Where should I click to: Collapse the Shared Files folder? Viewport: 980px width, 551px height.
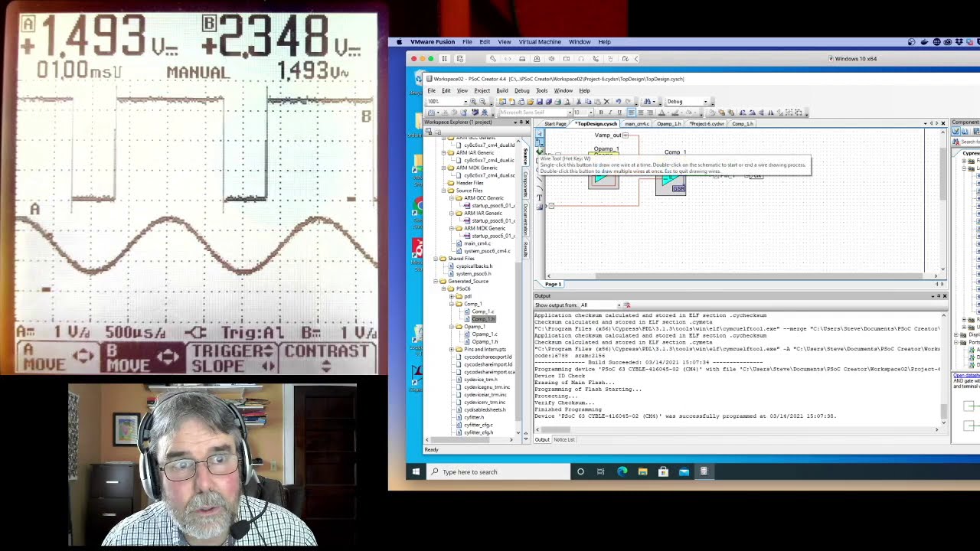[436, 259]
